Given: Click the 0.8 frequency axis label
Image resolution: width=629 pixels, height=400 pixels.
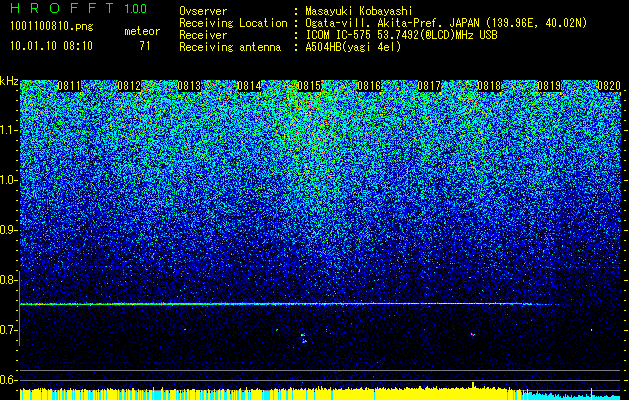Looking at the screenshot, I should pyautogui.click(x=9, y=280).
